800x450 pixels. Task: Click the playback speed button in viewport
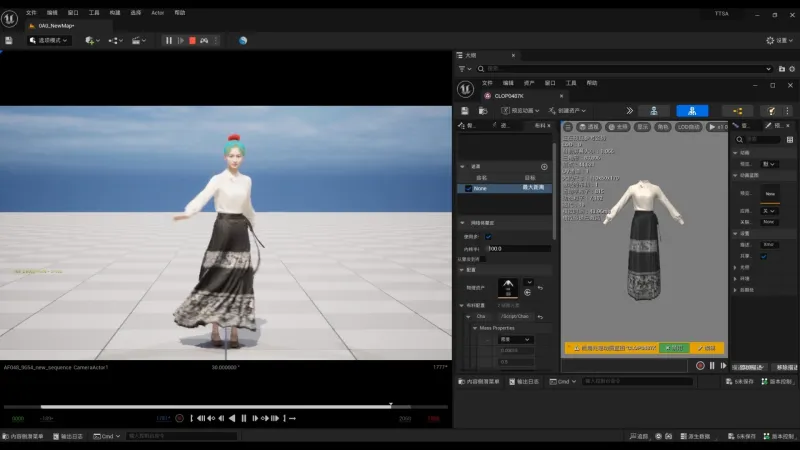click(717, 127)
